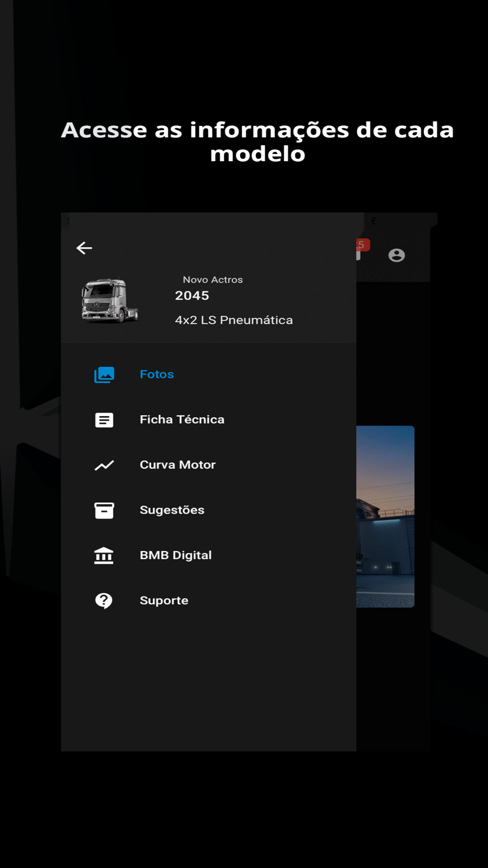488x868 pixels.
Task: Click the Novo Actros label
Action: [213, 280]
